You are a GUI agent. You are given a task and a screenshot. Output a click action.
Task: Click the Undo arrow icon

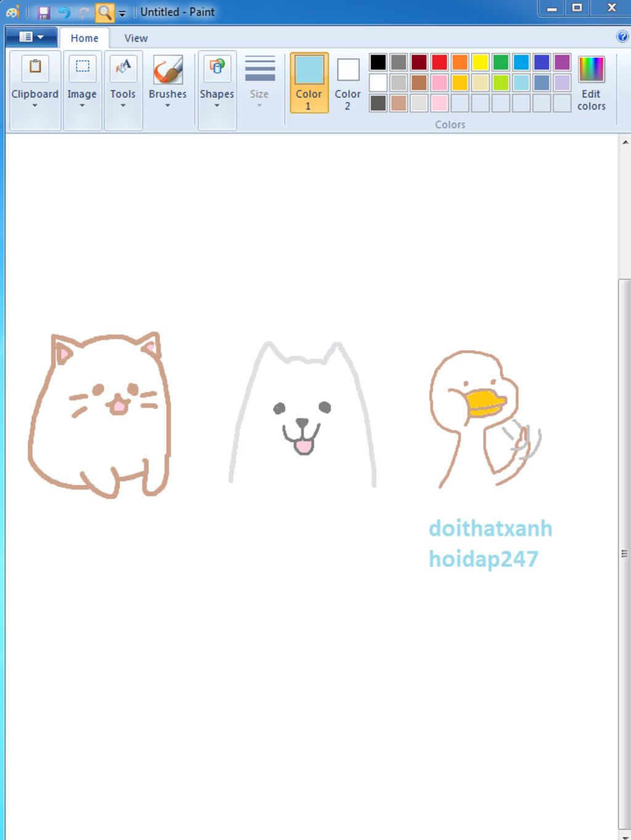pos(64,12)
